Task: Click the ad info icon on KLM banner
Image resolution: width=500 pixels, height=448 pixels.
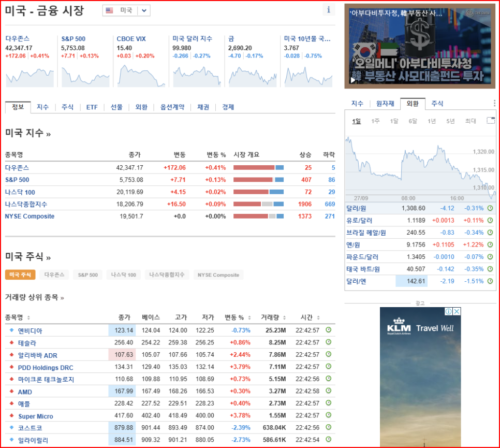Action: point(449,311)
